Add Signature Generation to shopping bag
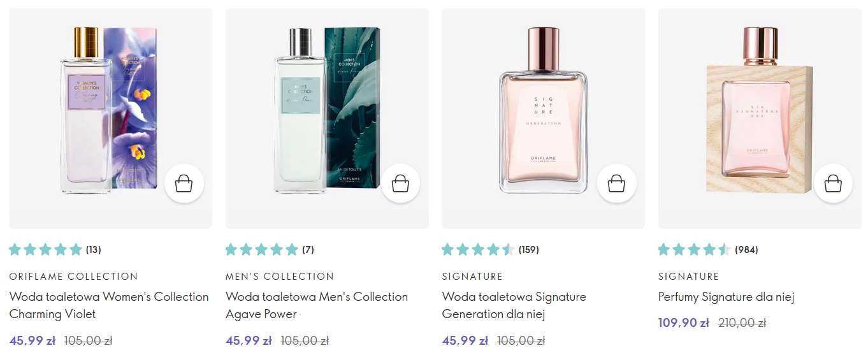The image size is (868, 355). coord(616,184)
